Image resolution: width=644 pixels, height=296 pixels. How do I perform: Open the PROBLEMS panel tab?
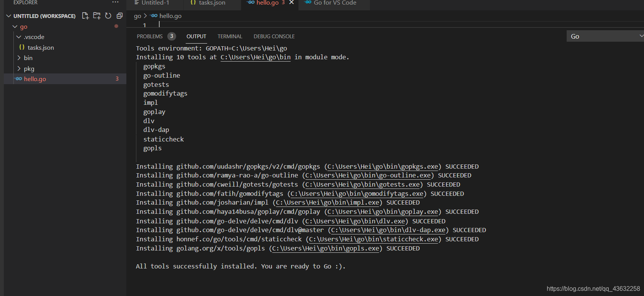(150, 36)
